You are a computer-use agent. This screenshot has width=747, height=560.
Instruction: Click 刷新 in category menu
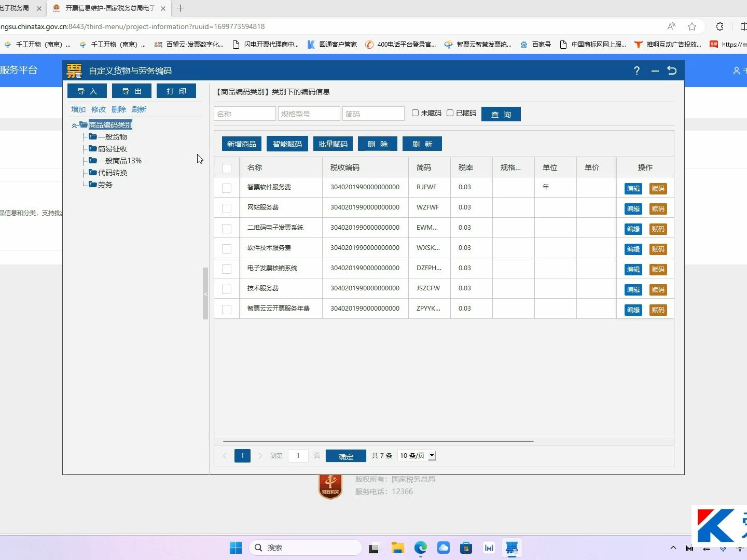[139, 109]
